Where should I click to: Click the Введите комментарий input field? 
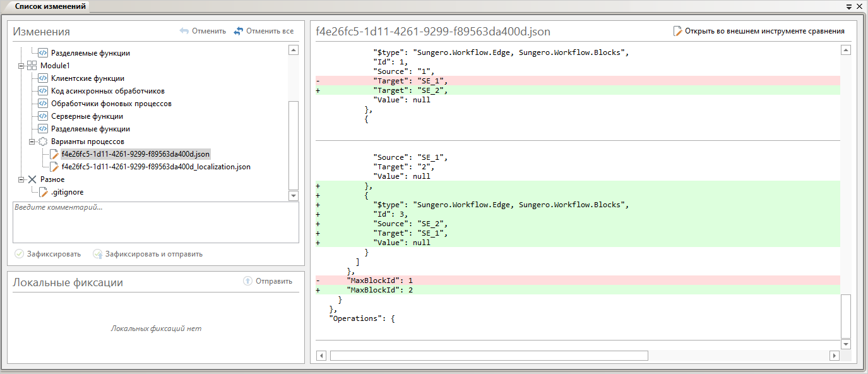pos(155,222)
